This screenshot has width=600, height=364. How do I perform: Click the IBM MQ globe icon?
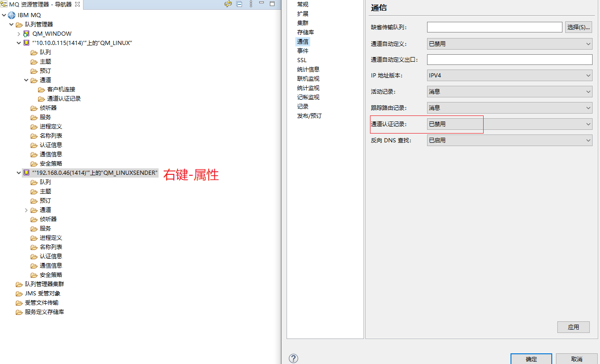pyautogui.click(x=12, y=15)
